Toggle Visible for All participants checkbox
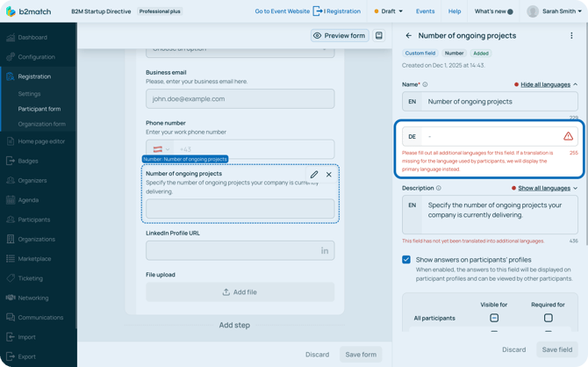Screen dimensions: 588x367 pos(494,318)
